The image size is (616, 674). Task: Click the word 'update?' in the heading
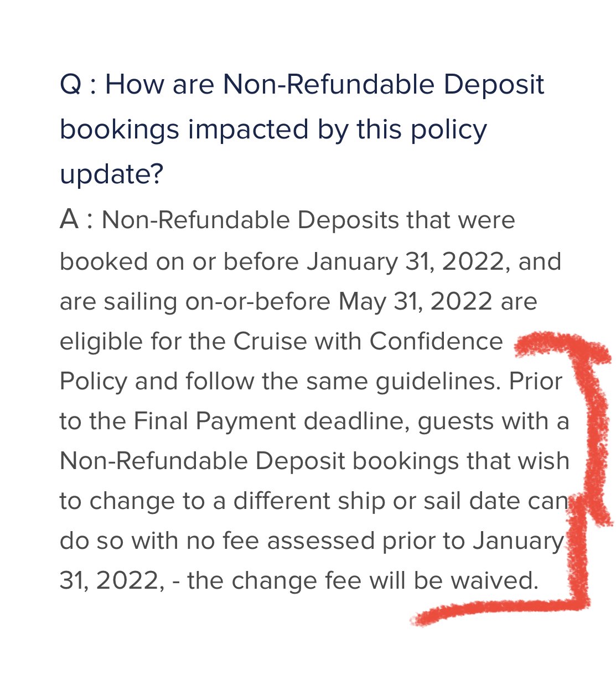click(111, 175)
